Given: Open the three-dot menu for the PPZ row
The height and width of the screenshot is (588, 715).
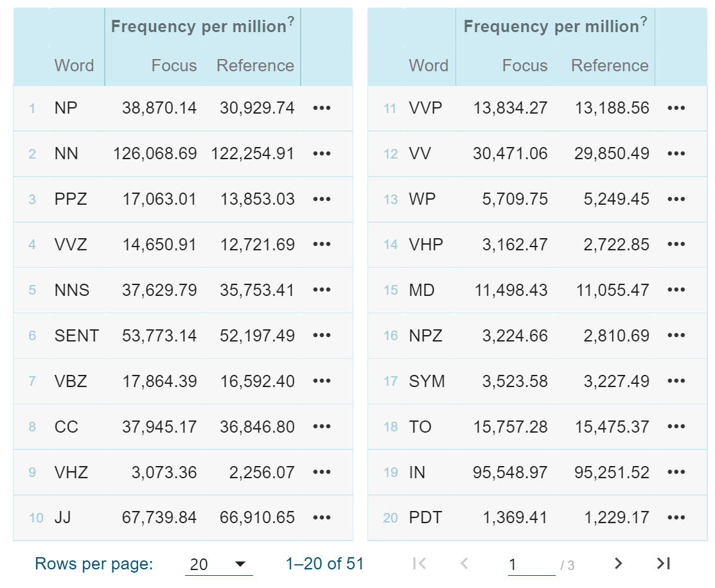Looking at the screenshot, I should (322, 200).
